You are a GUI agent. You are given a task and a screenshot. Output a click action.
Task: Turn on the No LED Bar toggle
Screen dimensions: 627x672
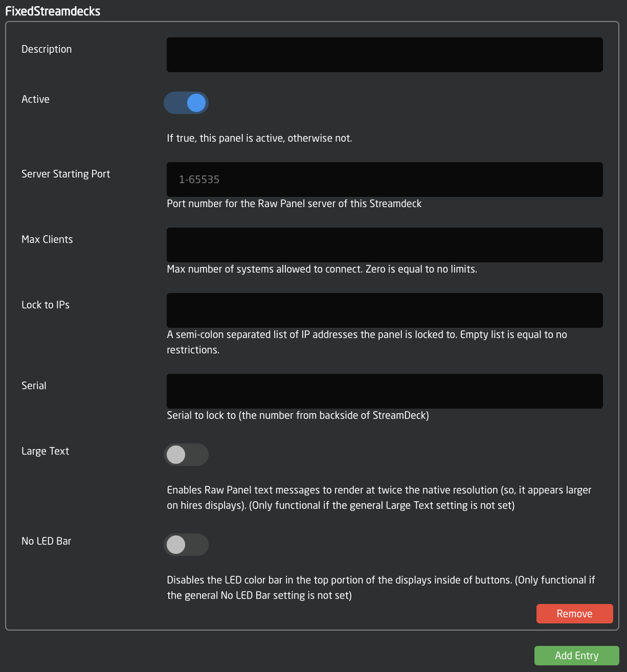pyautogui.click(x=186, y=545)
